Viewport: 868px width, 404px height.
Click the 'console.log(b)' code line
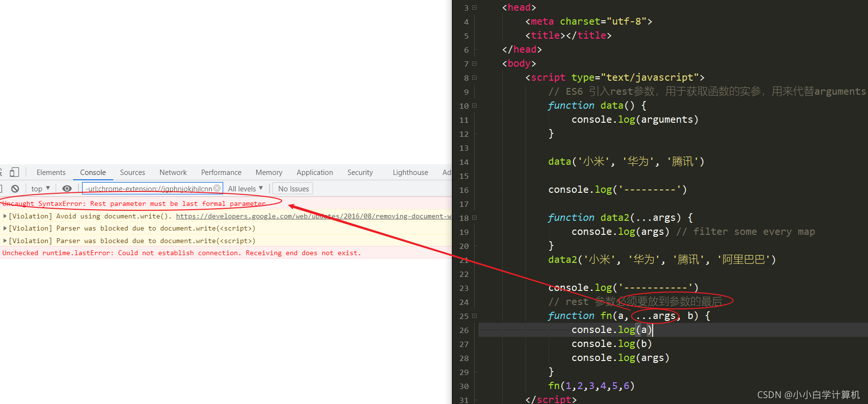point(612,344)
